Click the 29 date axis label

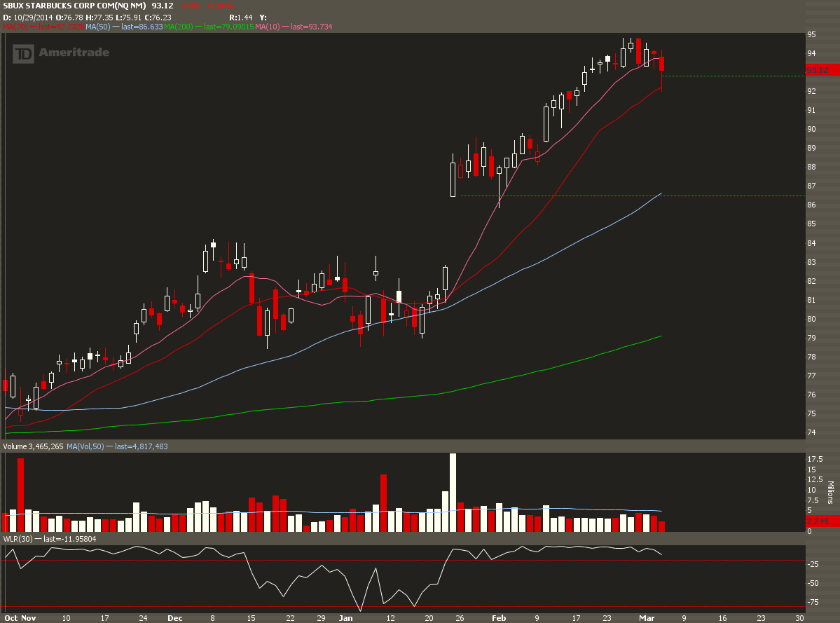[x=321, y=618]
